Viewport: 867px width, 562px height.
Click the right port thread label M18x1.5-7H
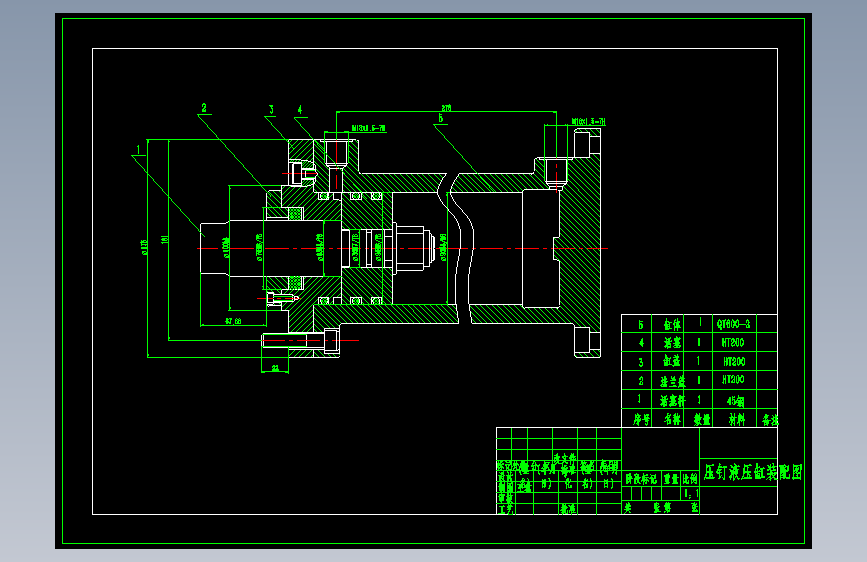(x=589, y=122)
